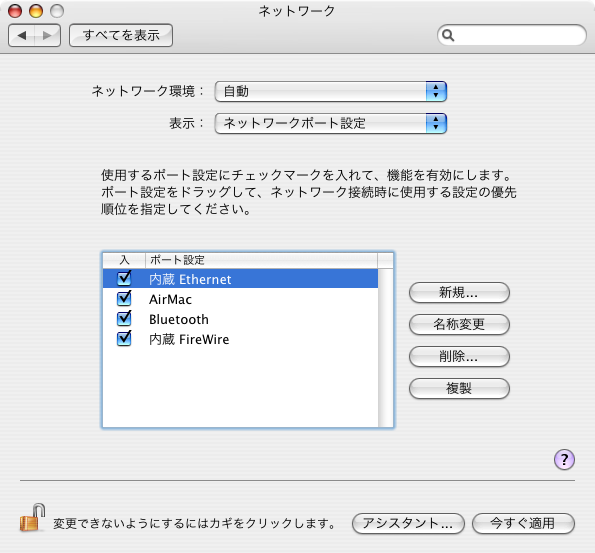The height and width of the screenshot is (553, 595).
Task: Click the すべてを表示 button
Action: tap(121, 35)
